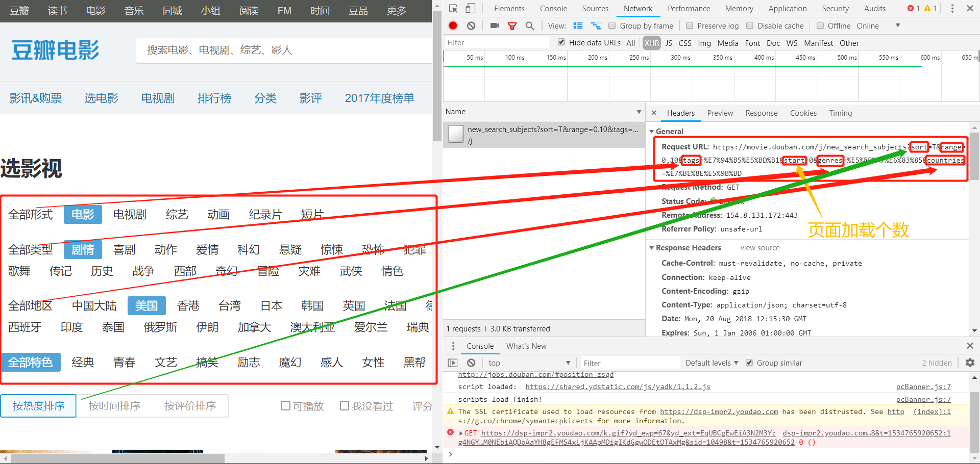Image resolution: width=980 pixels, height=464 pixels.
Task: Close the DevTools panel
Action: click(970, 8)
